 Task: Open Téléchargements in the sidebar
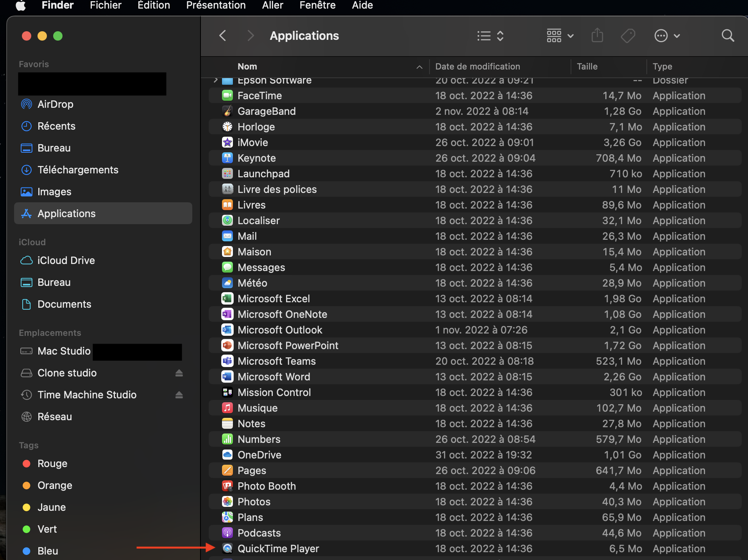click(x=103, y=170)
